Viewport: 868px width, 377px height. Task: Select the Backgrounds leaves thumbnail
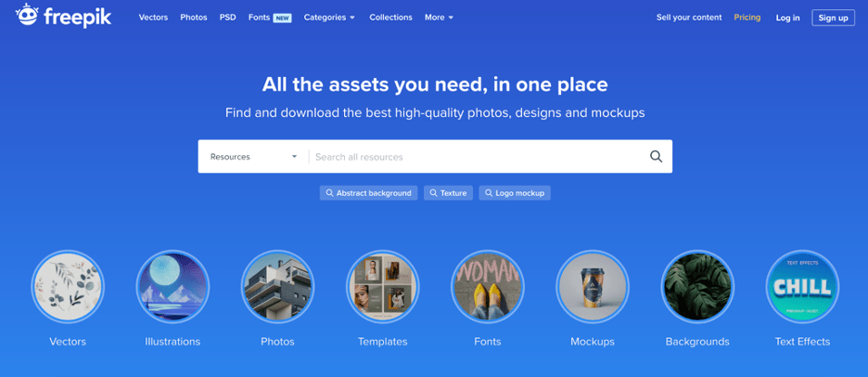(x=697, y=287)
